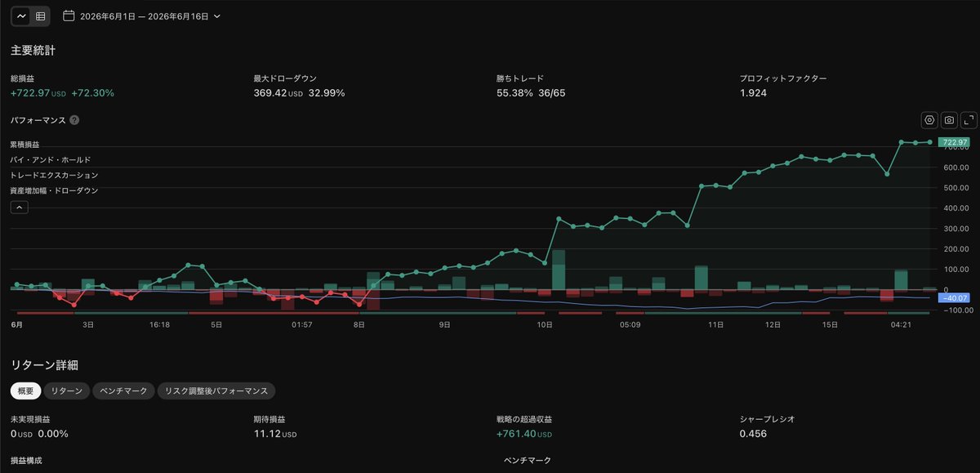This screenshot has height=473, width=980.
Task: Click the 04:21 label on the time axis
Action: [x=901, y=324]
